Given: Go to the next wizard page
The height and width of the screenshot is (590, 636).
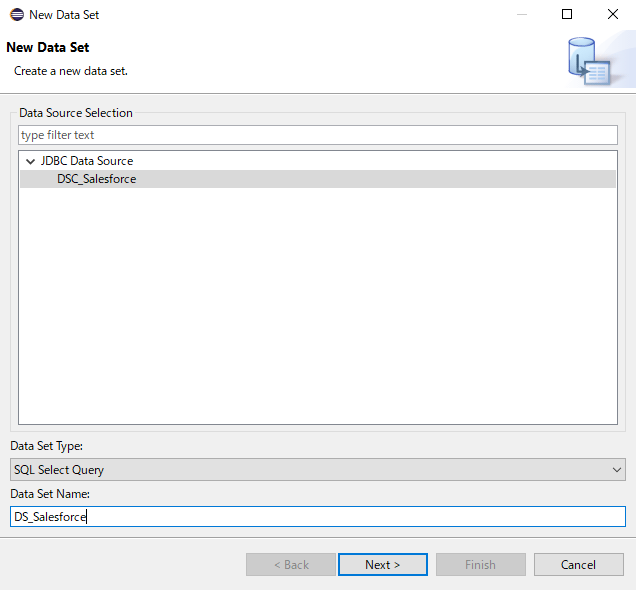Looking at the screenshot, I should click(382, 564).
